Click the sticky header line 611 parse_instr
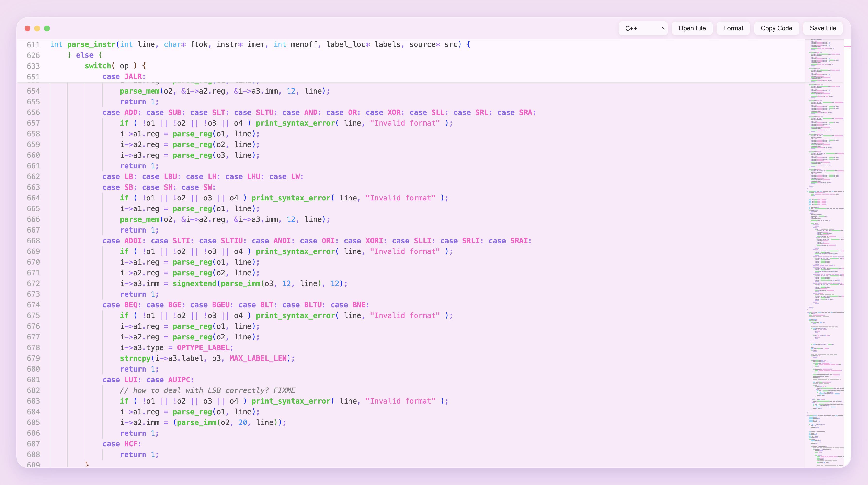868x485 pixels. pyautogui.click(x=91, y=44)
